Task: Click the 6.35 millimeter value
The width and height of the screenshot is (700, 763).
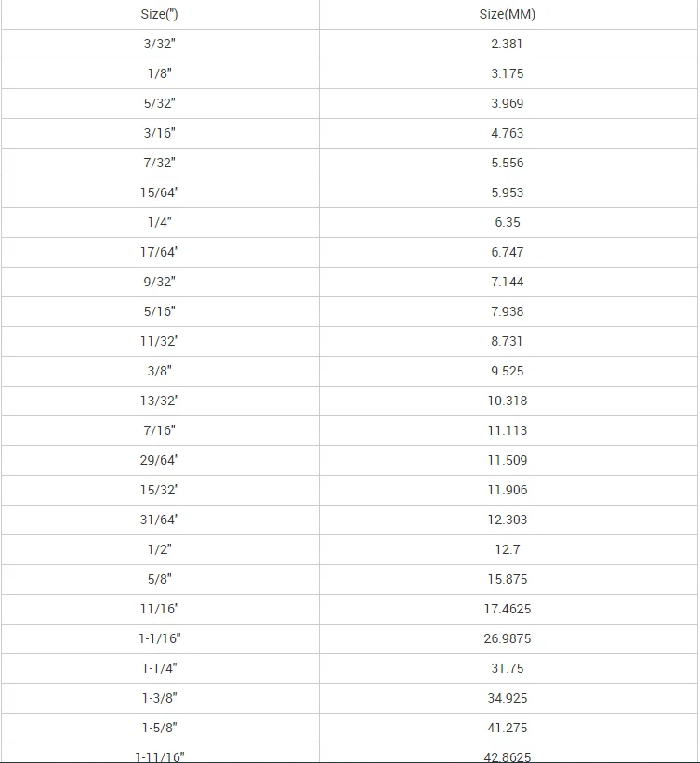Action: (x=508, y=222)
